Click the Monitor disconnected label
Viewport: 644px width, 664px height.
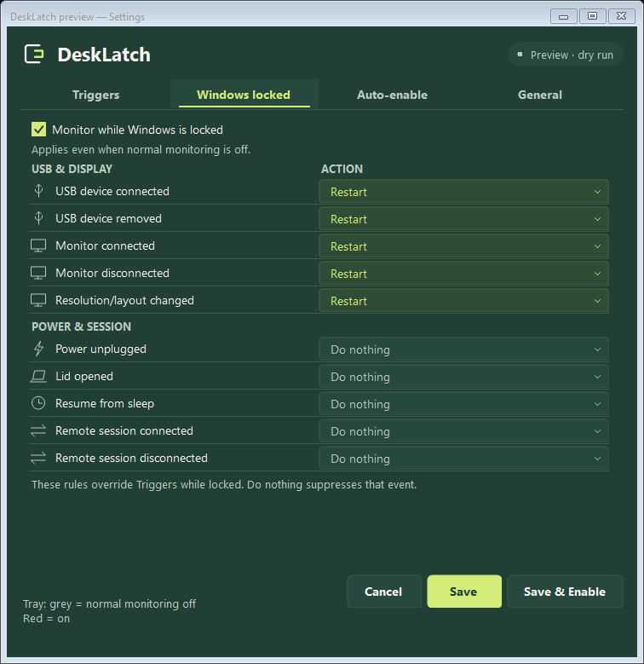[112, 273]
